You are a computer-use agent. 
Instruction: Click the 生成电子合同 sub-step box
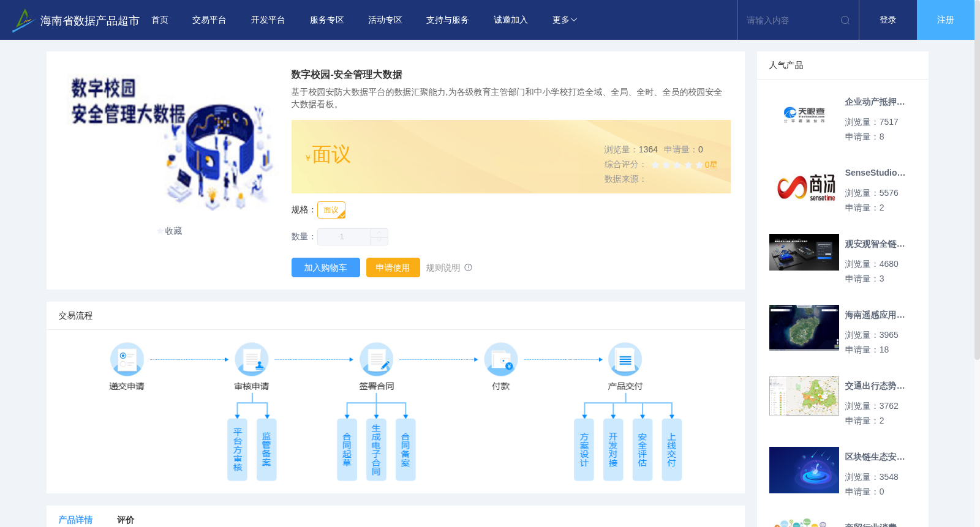click(x=376, y=450)
